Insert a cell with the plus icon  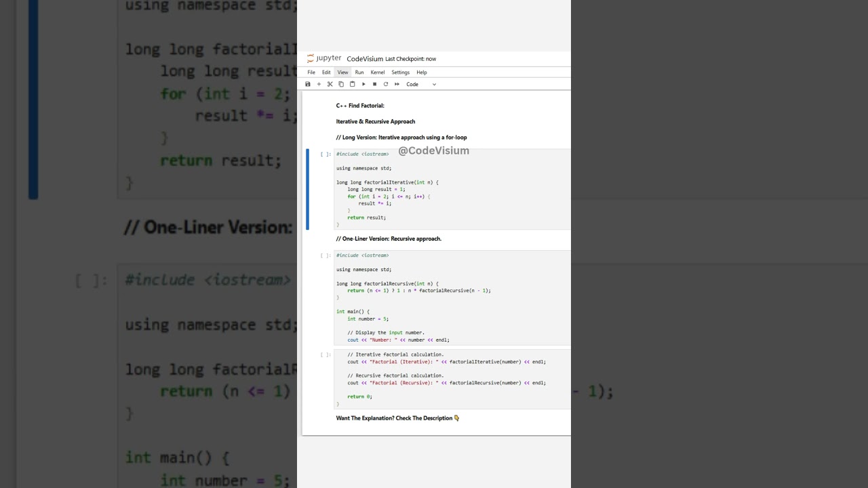coord(319,84)
